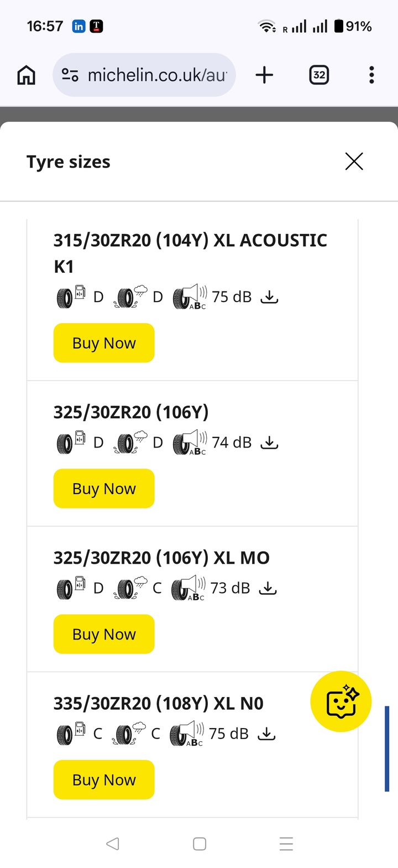Image resolution: width=398 pixels, height=868 pixels.
Task: Download label for 335/30ZR20 XL N0 tyre
Action: point(267,734)
